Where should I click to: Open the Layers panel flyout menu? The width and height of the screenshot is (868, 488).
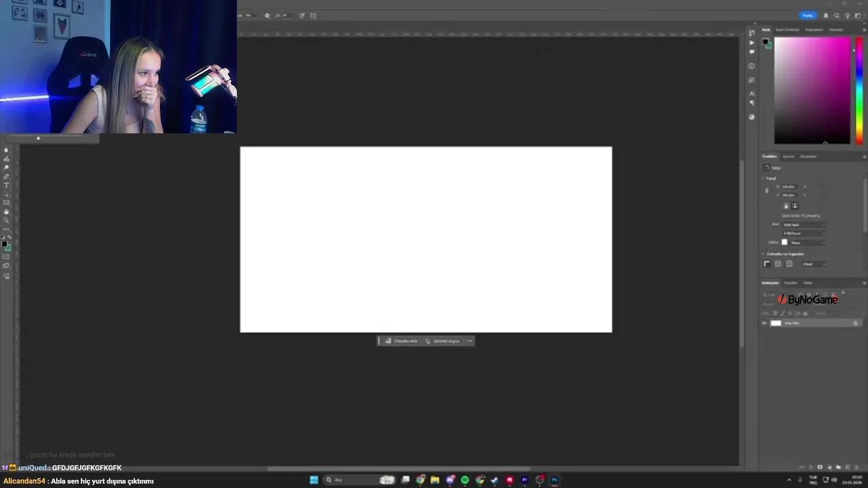point(865,283)
